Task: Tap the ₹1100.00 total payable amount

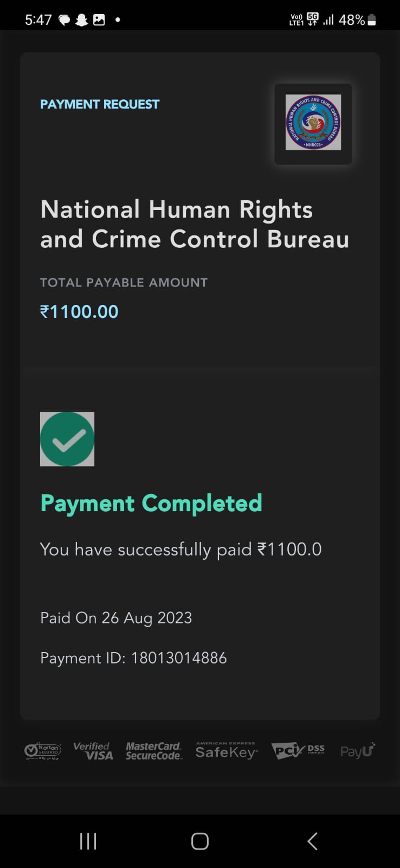Action: point(79,312)
